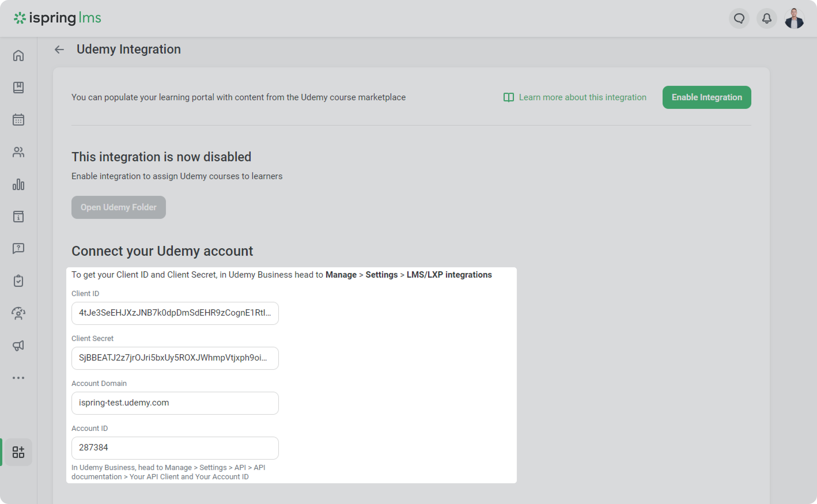
Task: Open the notifications bell icon
Action: 767,18
